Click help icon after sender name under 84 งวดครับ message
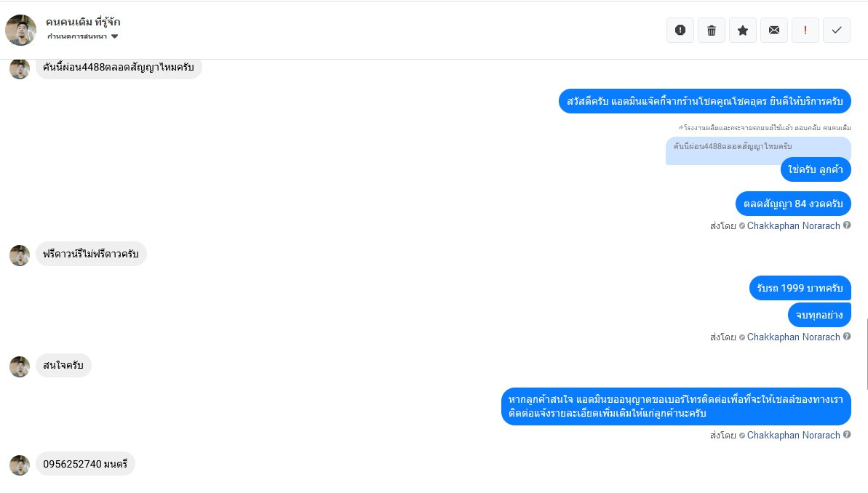Screen dimensions: 868x493 pos(847,225)
